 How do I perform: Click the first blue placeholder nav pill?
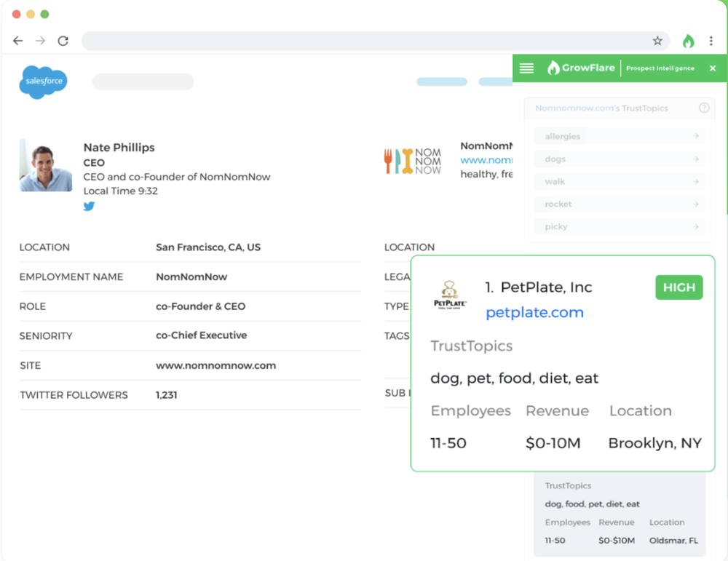[442, 81]
